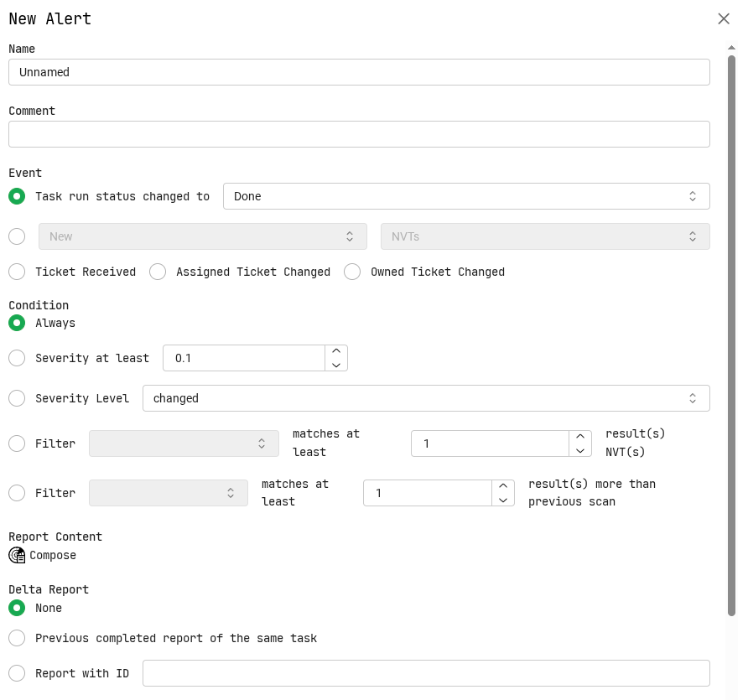Open the NVTs event type dropdown
The height and width of the screenshot is (700, 748).
[544, 236]
